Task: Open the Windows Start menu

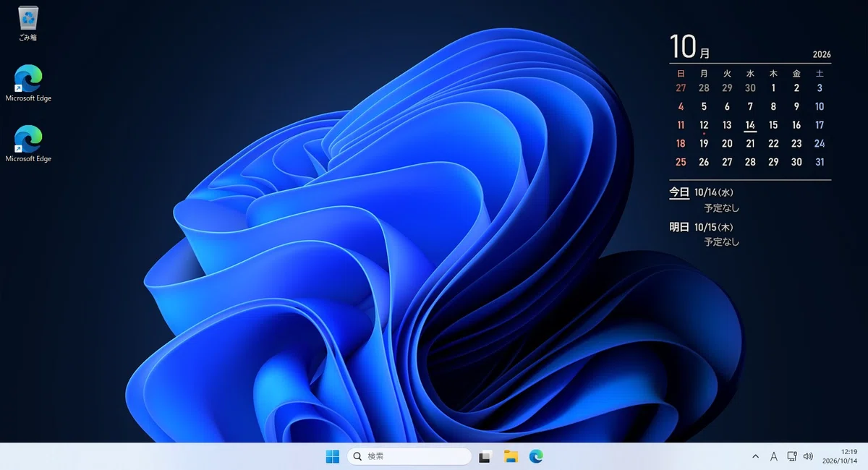Action: (x=333, y=456)
